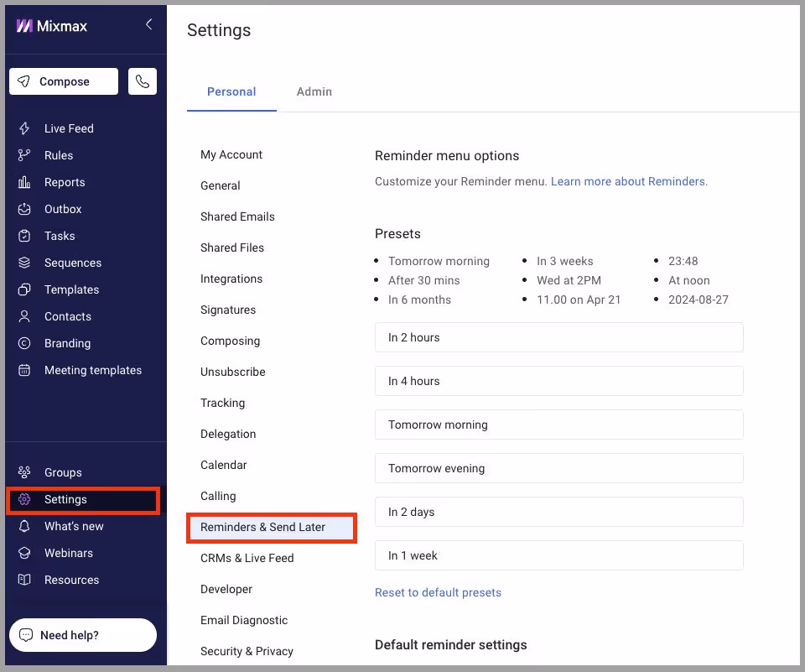Viewport: 805px width, 672px height.
Task: Click the "In 4 hours" preset field
Action: click(x=559, y=381)
